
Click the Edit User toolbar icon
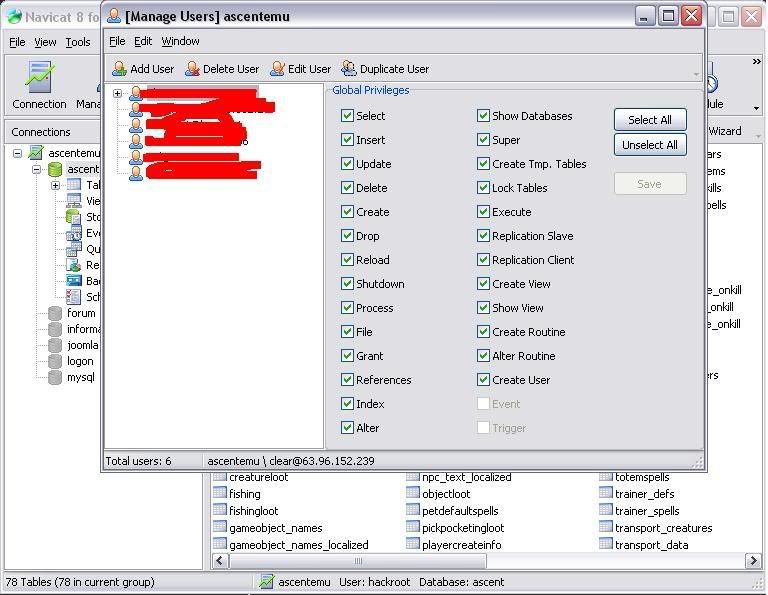[x=277, y=69]
